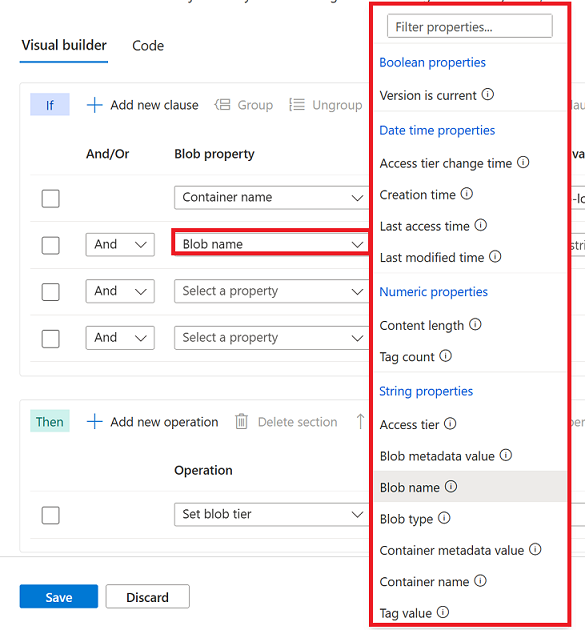The width and height of the screenshot is (585, 630).
Task: Tick the checkbox of the third clause row
Action: pyautogui.click(x=51, y=292)
